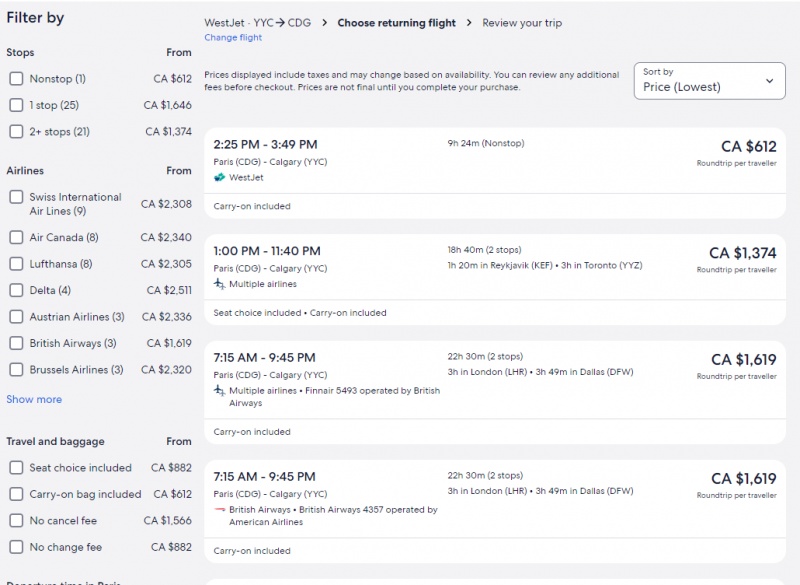This screenshot has height=585, width=800.
Task: Click Seat choice included • Carry-on included text
Action: (300, 313)
